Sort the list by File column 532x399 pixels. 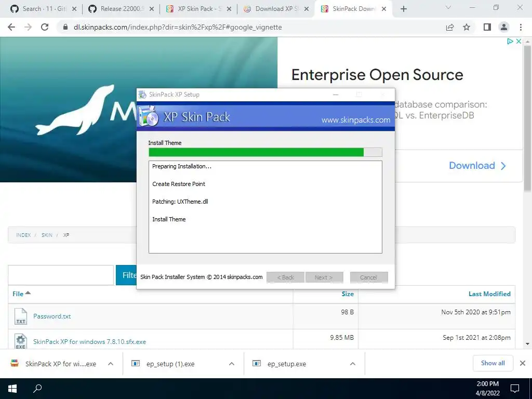[x=21, y=294]
